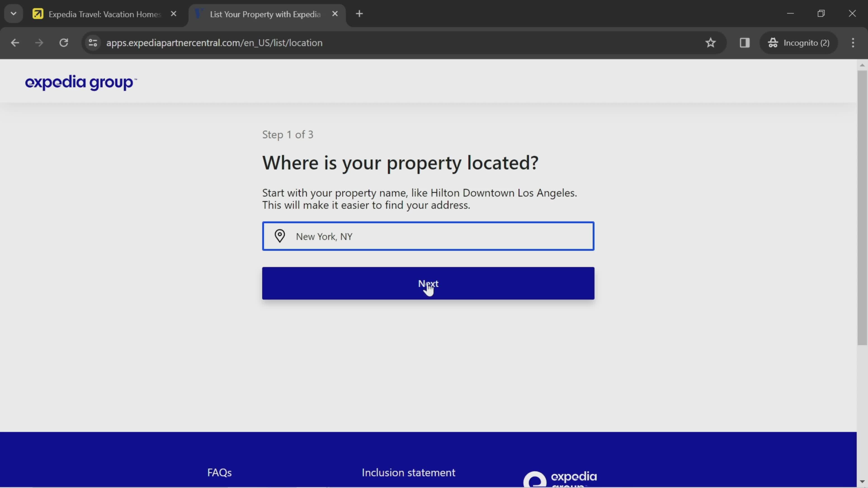
Task: Click the Next button to proceed
Action: tap(428, 283)
